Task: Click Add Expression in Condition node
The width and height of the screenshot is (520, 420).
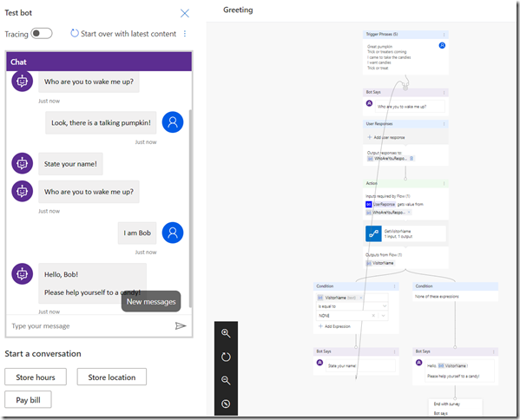Action: (x=334, y=326)
